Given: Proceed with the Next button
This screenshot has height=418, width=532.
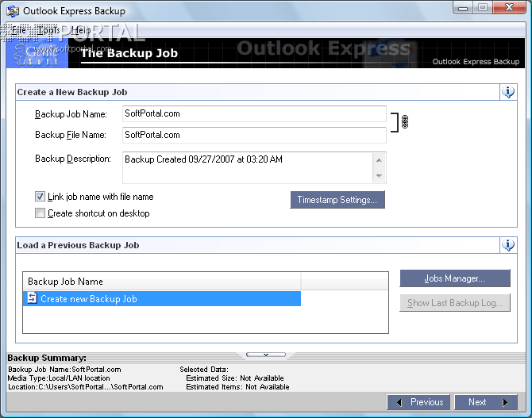Looking at the screenshot, I should coord(486,402).
